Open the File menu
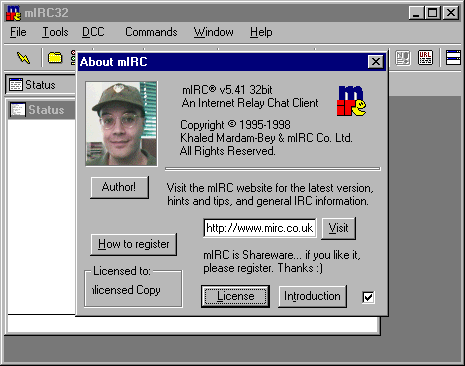 click(x=18, y=32)
